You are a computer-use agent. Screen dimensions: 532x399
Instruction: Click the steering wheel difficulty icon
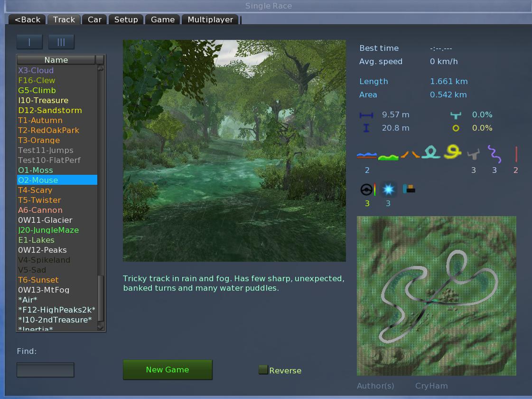(367, 190)
